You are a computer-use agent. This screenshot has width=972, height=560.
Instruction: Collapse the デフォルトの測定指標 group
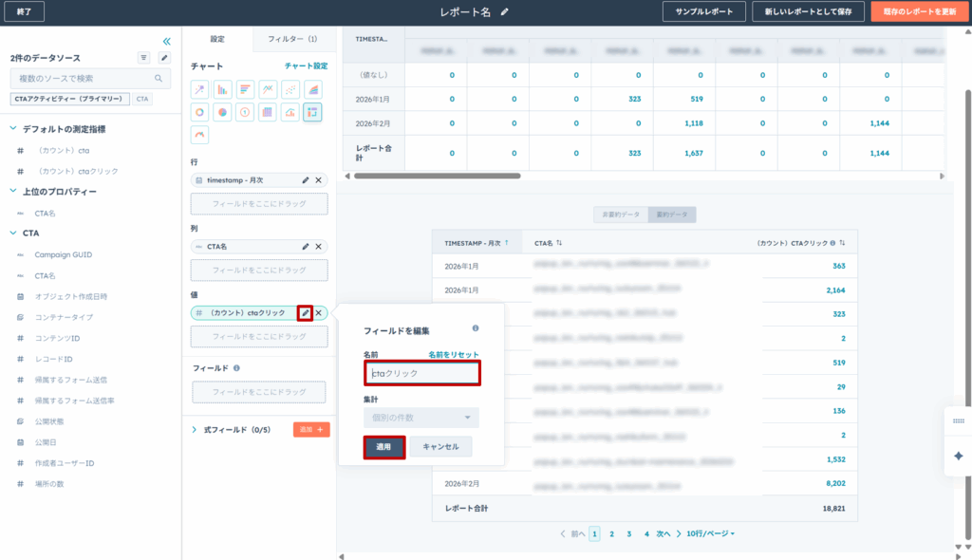[x=13, y=129]
